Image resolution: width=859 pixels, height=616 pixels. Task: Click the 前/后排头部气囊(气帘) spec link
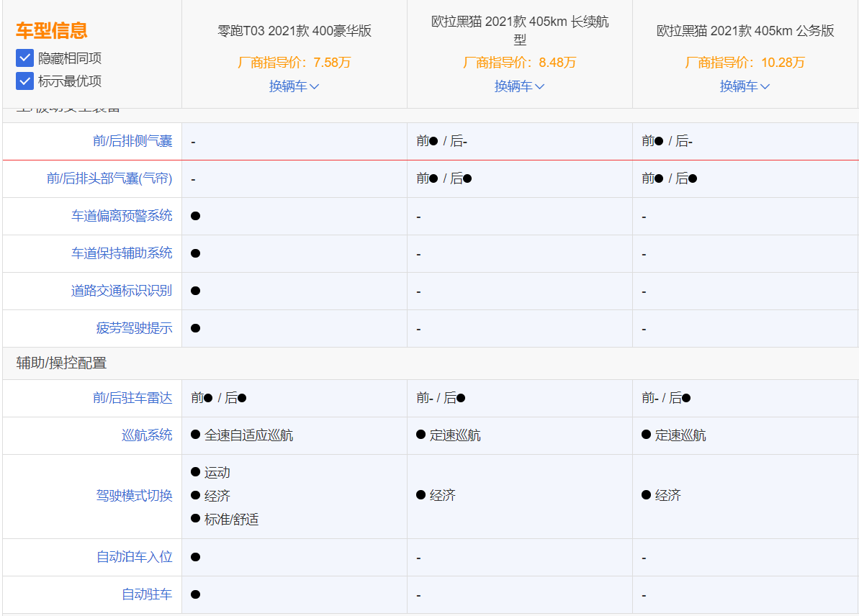[109, 178]
